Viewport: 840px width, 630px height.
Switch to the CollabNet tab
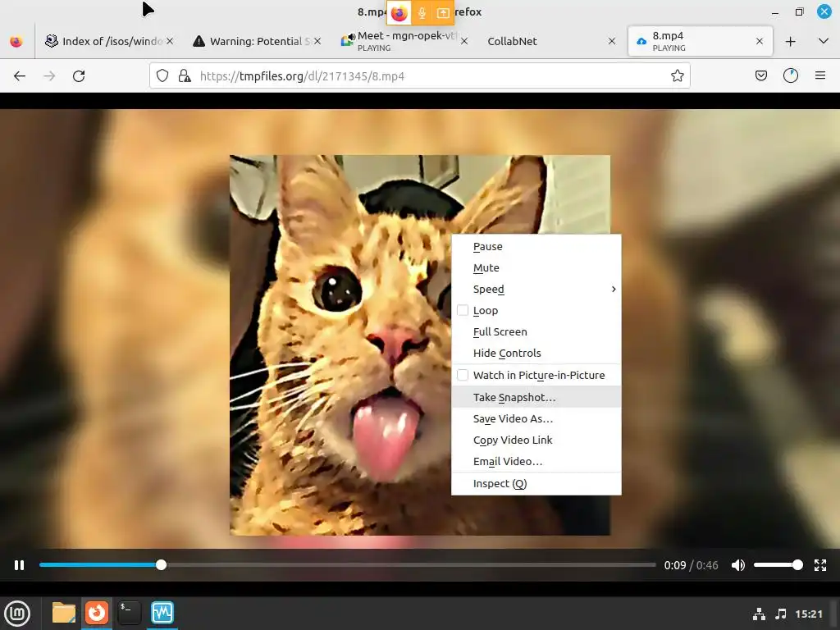(x=552, y=41)
